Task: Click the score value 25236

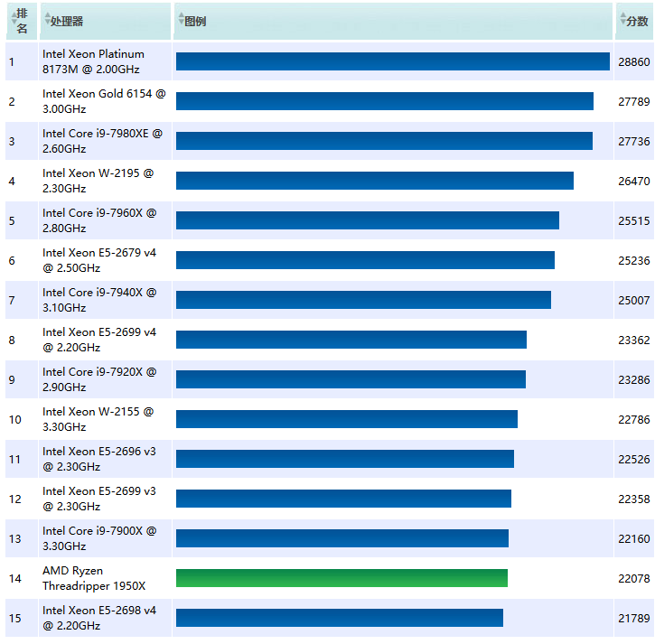Action: [633, 260]
